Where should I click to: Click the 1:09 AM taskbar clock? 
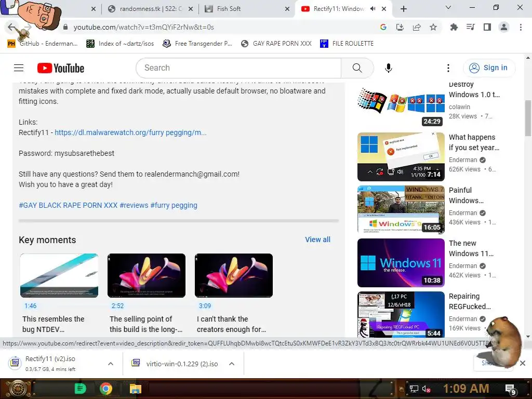pos(466,389)
